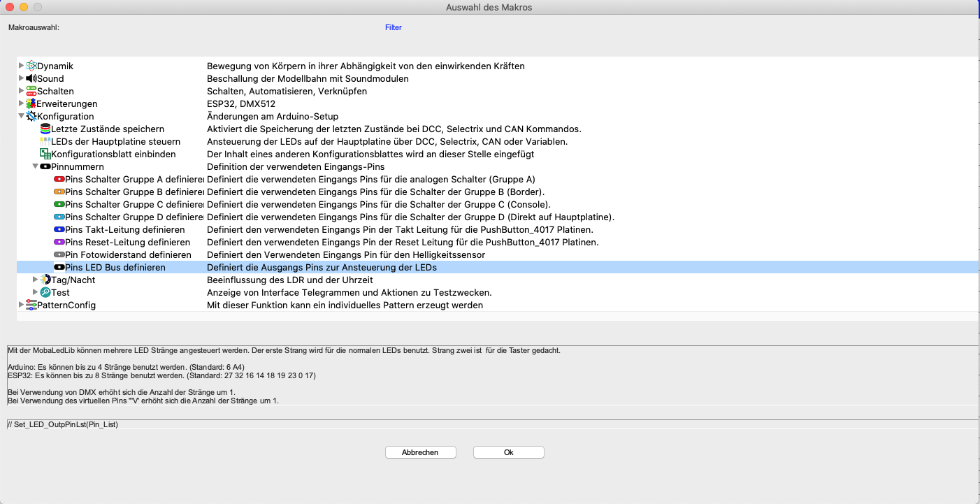Click the blue Filter link

393,28
